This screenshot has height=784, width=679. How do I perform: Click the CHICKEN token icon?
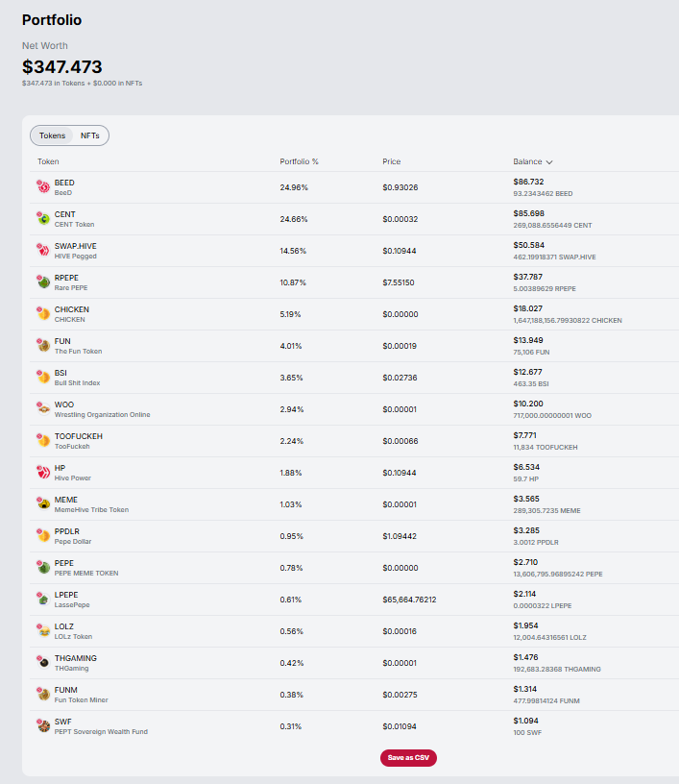(43, 314)
